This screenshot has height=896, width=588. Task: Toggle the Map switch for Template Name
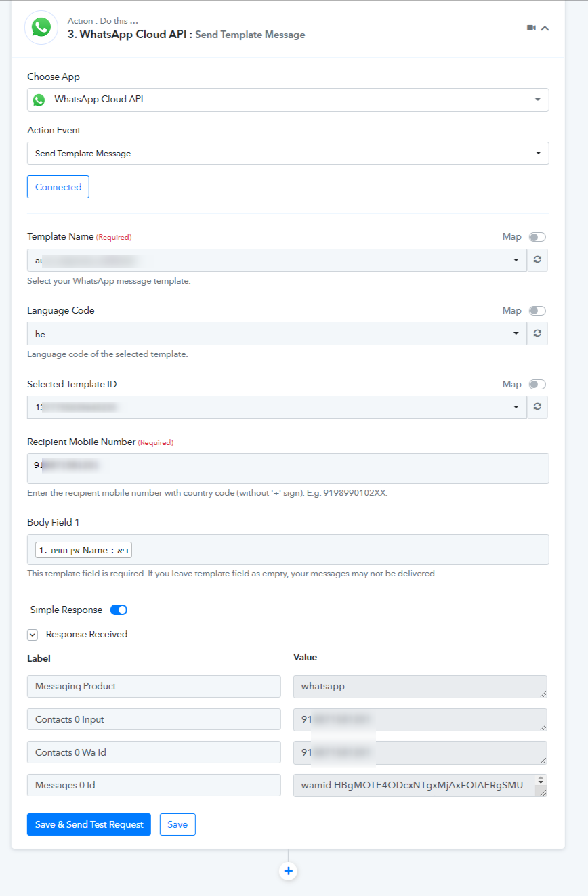point(537,237)
